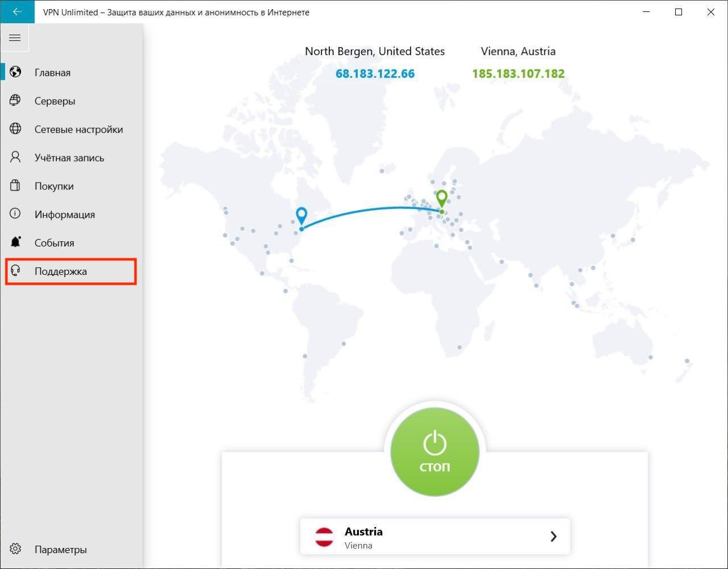The height and width of the screenshot is (569, 728).
Task: Click the События bell icon
Action: tap(15, 242)
